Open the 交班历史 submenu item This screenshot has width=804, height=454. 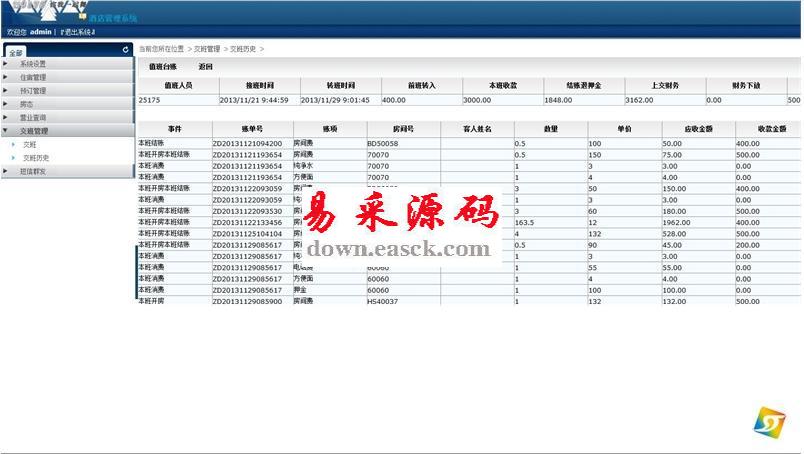36,157
